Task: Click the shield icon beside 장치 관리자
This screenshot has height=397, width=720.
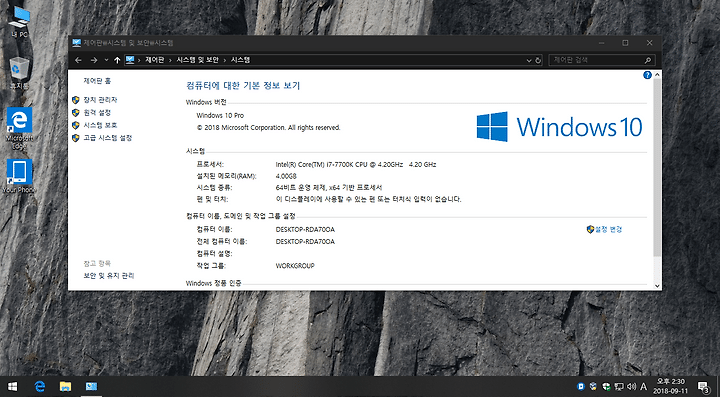Action: (x=76, y=100)
